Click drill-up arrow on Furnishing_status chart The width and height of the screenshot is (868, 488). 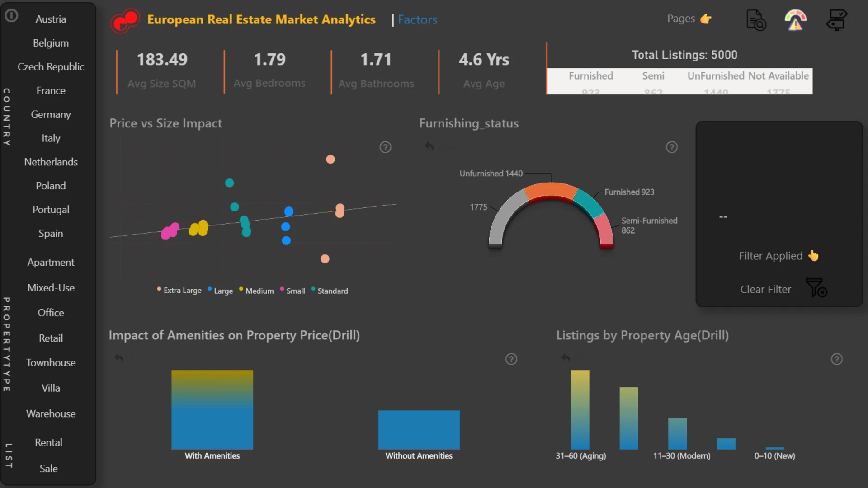(429, 146)
